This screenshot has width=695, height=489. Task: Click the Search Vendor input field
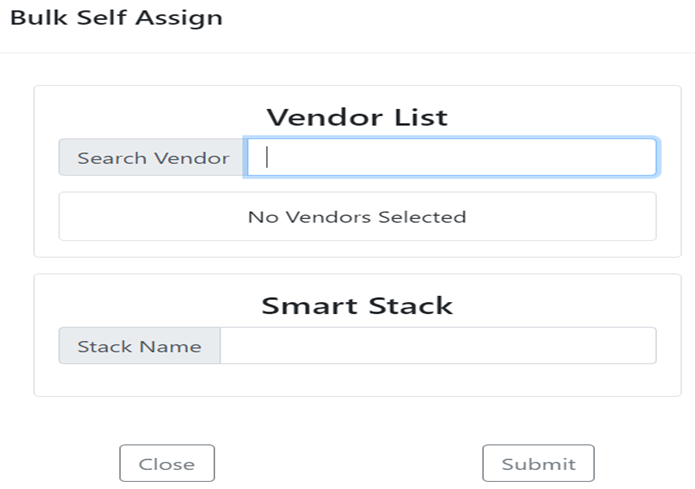point(452,157)
